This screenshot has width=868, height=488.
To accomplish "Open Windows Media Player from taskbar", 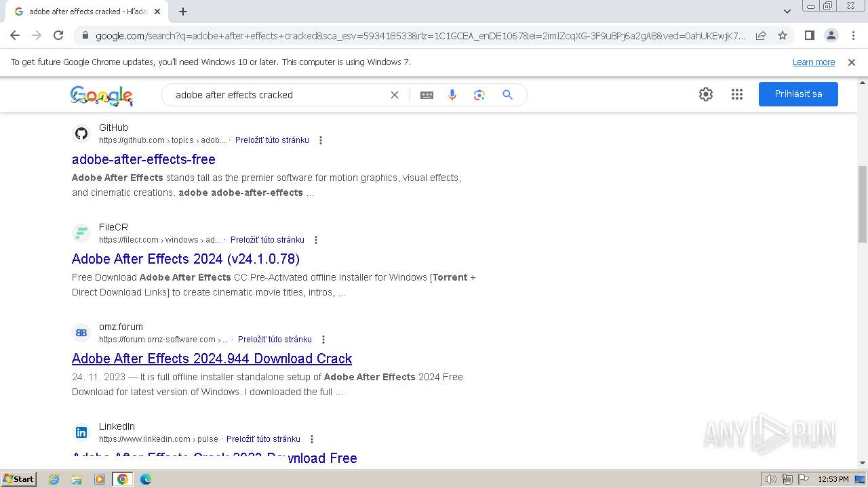I will [100, 479].
